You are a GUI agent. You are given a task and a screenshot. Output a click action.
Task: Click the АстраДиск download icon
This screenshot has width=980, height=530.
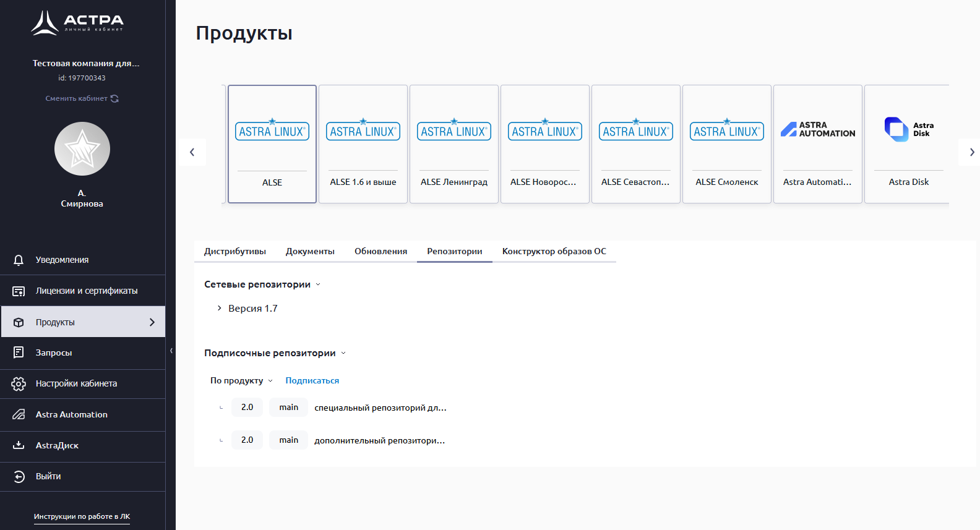[19, 445]
